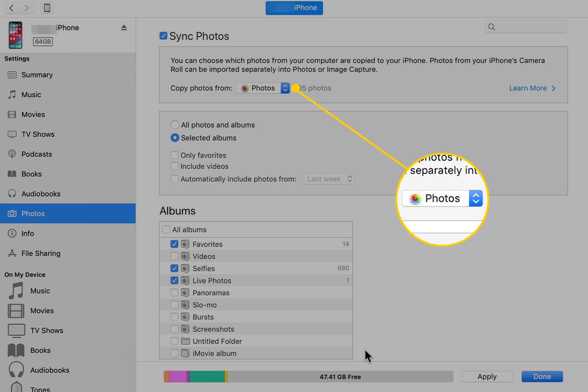
Task: Open TV Shows under On My Device
Action: 68,330
